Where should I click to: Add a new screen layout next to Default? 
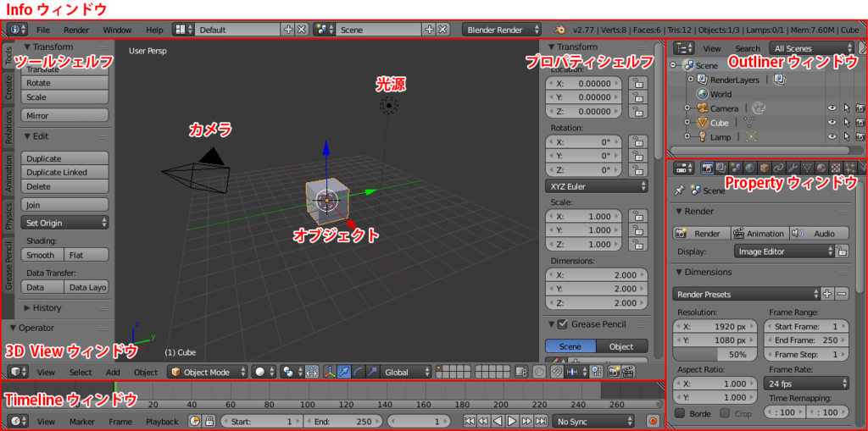[288, 30]
